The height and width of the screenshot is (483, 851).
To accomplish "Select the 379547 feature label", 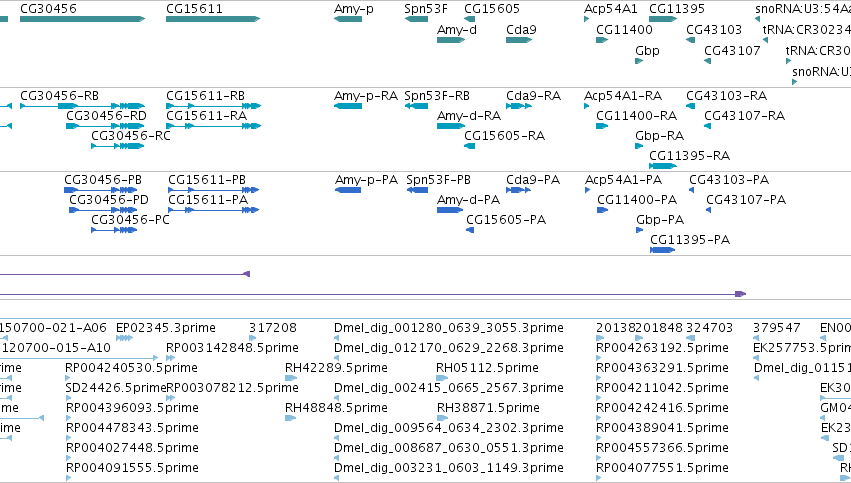I will pos(777,328).
